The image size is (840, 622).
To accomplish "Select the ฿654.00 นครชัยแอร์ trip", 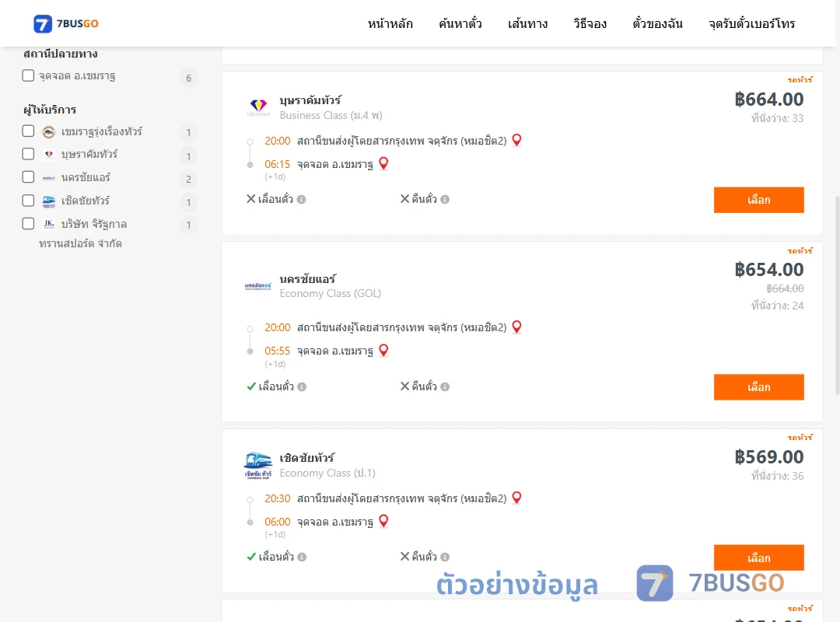I will (758, 387).
